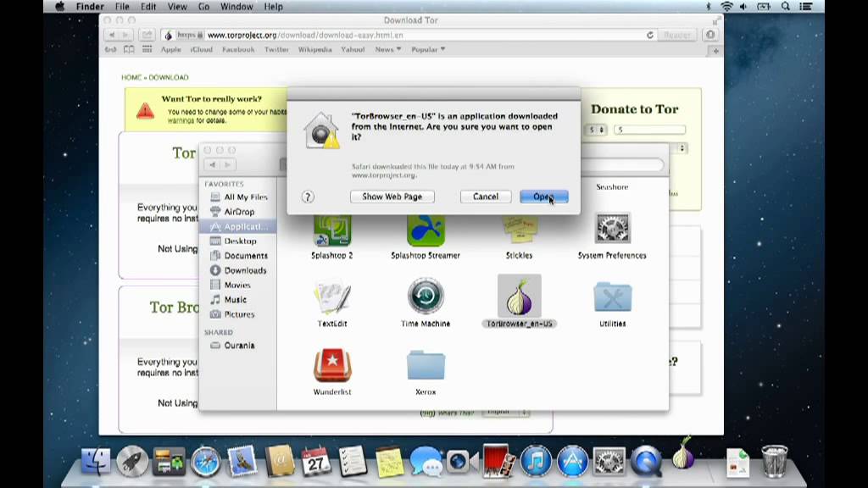Screen dimensions: 868x488
Task: Launch Launchpad rocket icon in Dock
Action: pos(132,462)
